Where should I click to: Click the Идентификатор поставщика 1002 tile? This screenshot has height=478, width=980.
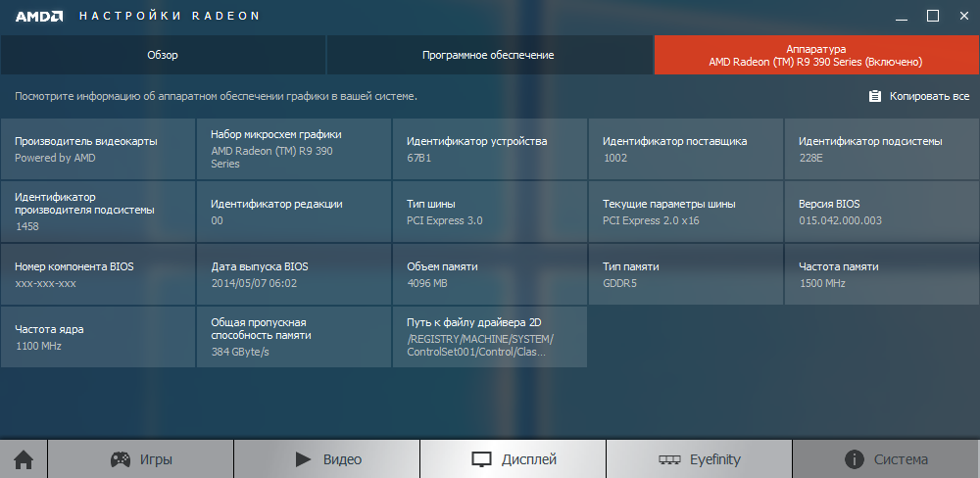click(686, 149)
